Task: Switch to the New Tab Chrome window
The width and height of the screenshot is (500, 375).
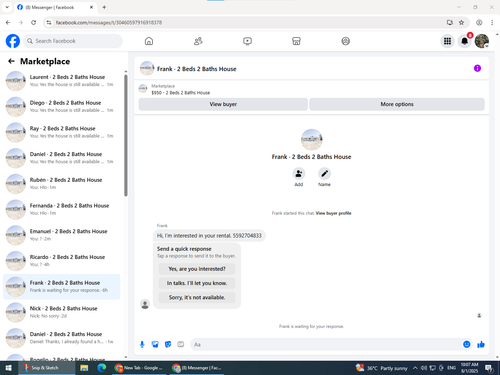Action: [x=140, y=368]
